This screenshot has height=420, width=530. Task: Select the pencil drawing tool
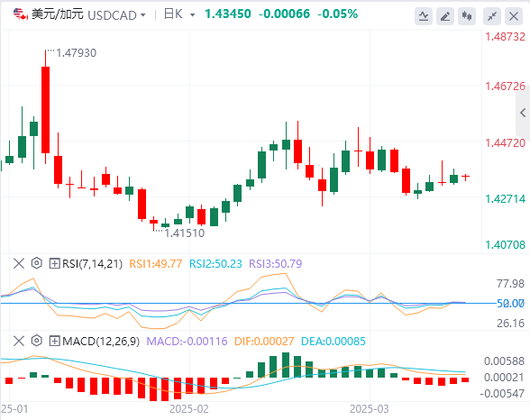click(445, 16)
